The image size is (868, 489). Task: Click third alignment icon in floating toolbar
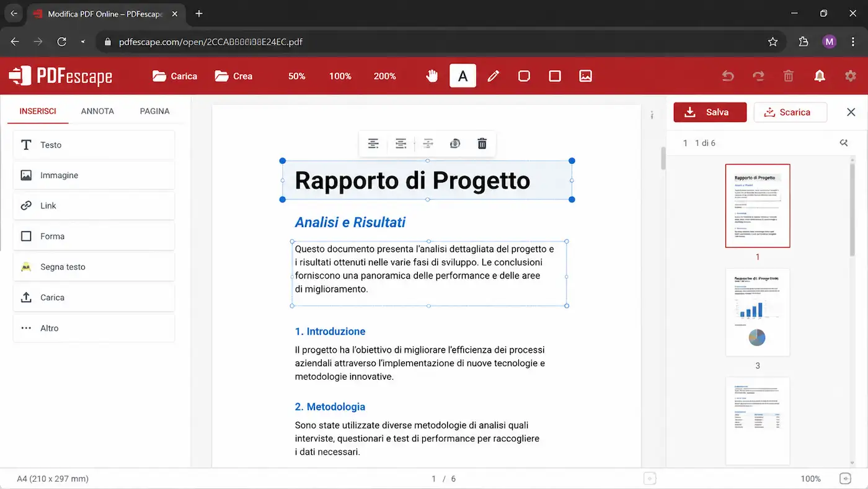click(x=428, y=144)
